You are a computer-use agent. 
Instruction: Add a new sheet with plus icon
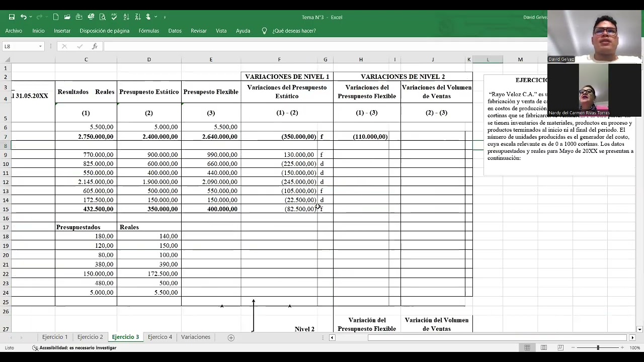click(x=231, y=337)
